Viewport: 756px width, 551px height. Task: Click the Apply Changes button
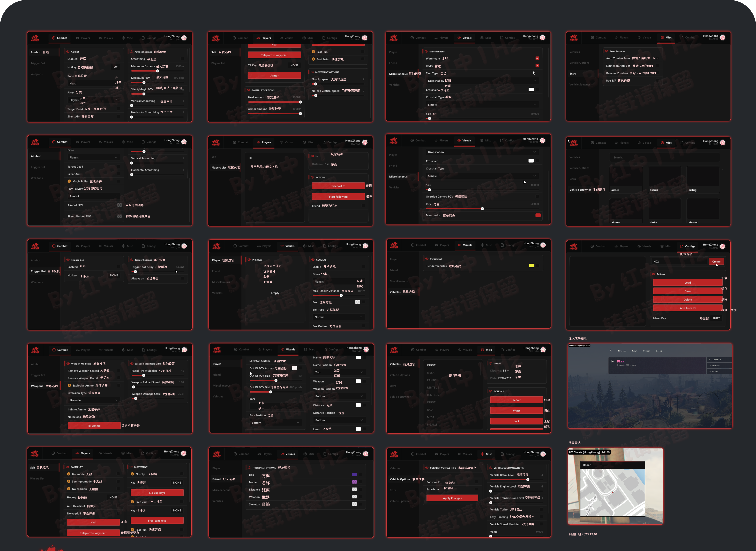pos(452,498)
